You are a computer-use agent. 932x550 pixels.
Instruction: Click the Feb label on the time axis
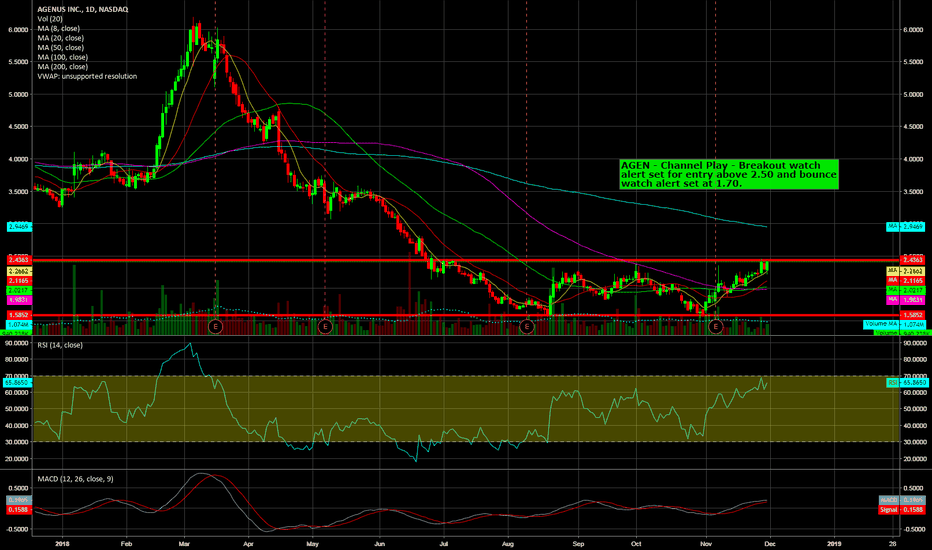pyautogui.click(x=126, y=543)
